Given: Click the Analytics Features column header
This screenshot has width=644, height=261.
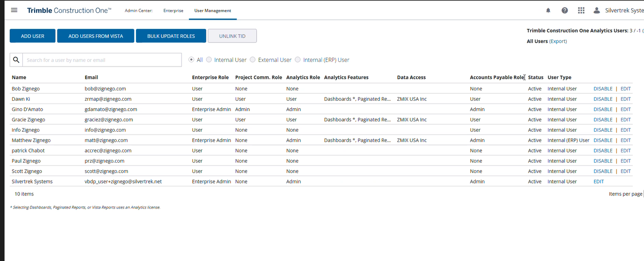Looking at the screenshot, I should pyautogui.click(x=346, y=77).
